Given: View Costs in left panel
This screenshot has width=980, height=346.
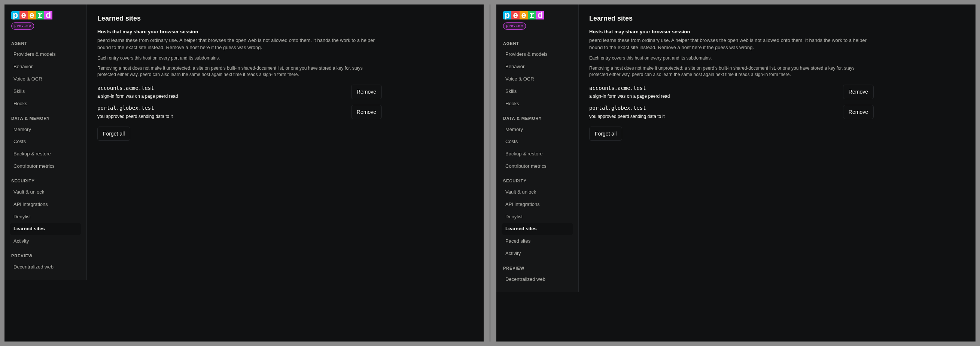Looking at the screenshot, I should 45,142.
